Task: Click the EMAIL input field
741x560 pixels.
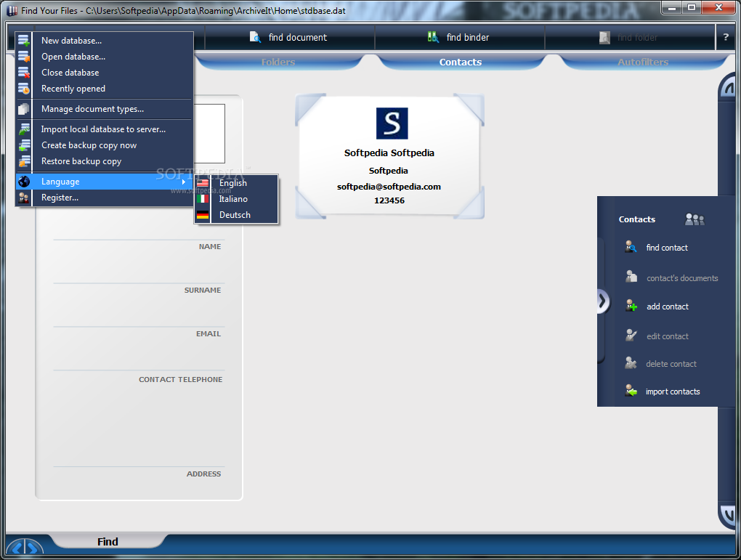Action: click(x=139, y=317)
